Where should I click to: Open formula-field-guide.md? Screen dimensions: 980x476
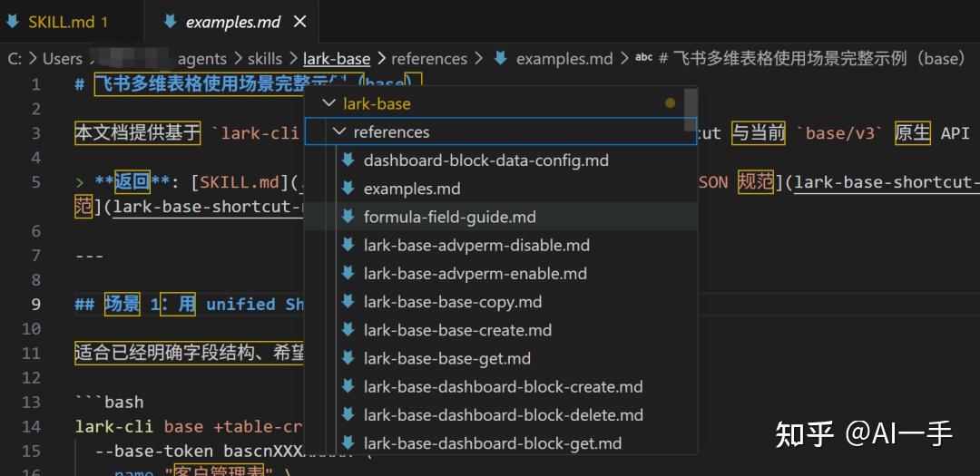(x=450, y=217)
